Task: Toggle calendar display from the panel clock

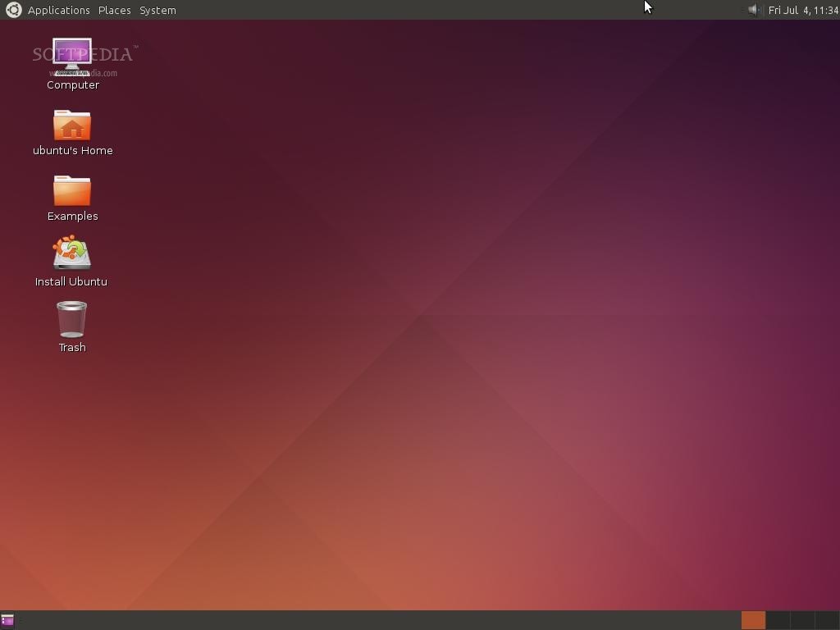Action: pyautogui.click(x=802, y=10)
